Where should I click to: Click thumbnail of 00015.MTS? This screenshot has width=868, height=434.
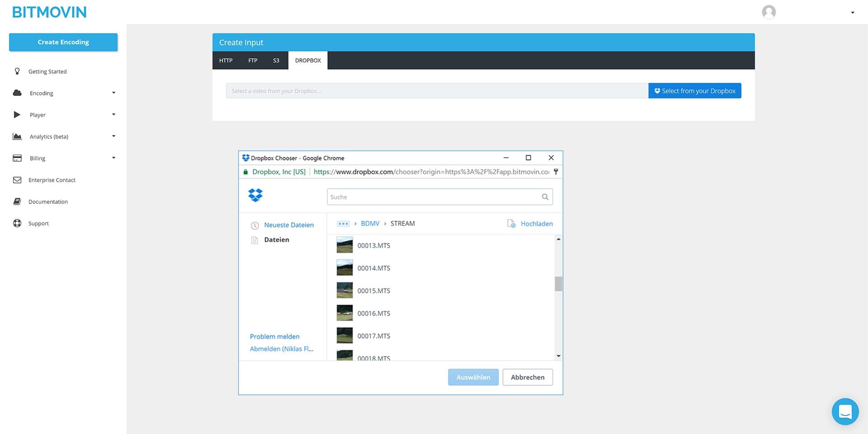pos(344,290)
